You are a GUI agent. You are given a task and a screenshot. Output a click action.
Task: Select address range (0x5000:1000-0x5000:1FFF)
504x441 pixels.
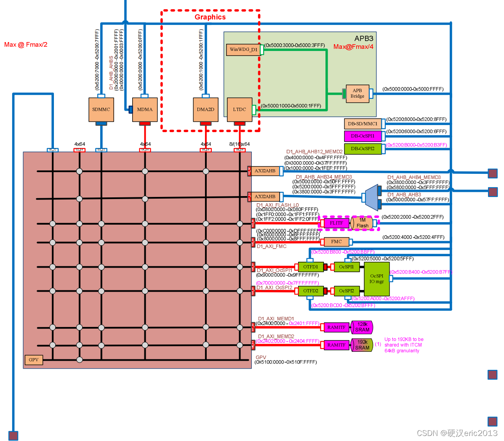pos(291,106)
